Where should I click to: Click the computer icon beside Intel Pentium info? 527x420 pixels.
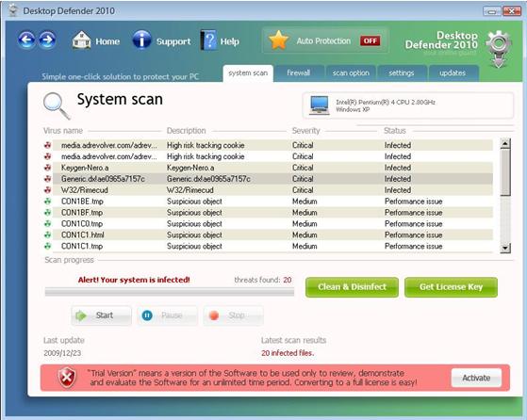319,105
